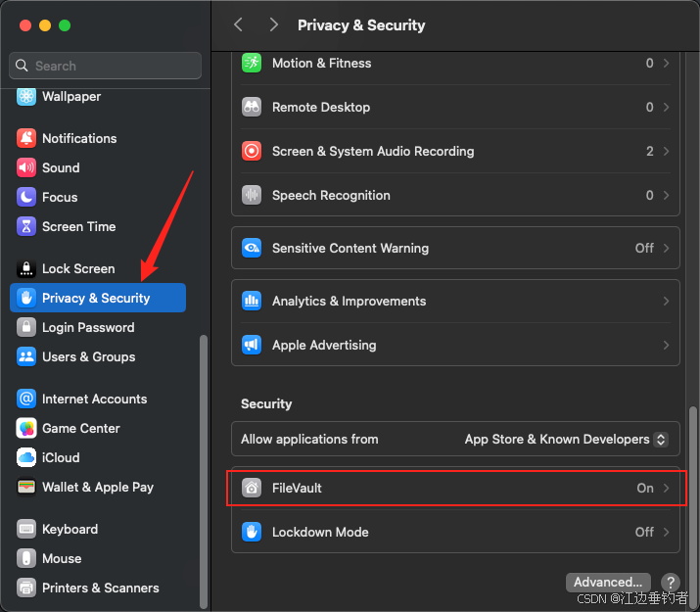
Task: Go back with the left arrow button
Action: click(x=239, y=25)
